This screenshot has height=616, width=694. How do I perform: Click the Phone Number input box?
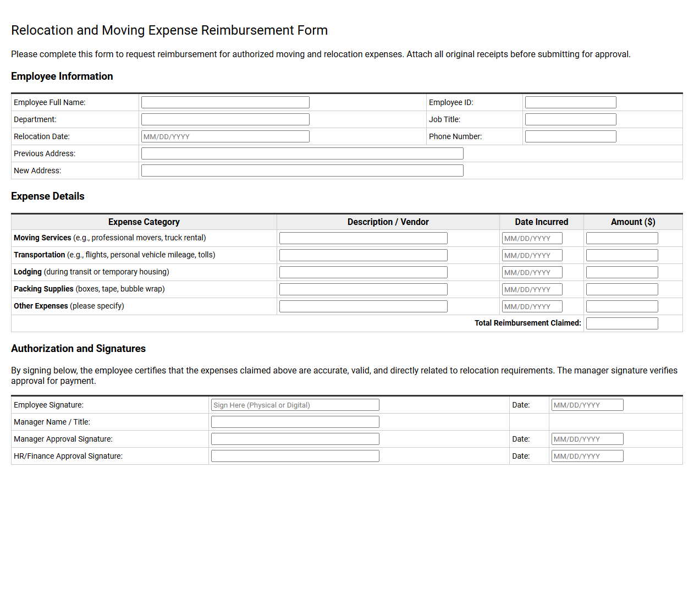571,136
